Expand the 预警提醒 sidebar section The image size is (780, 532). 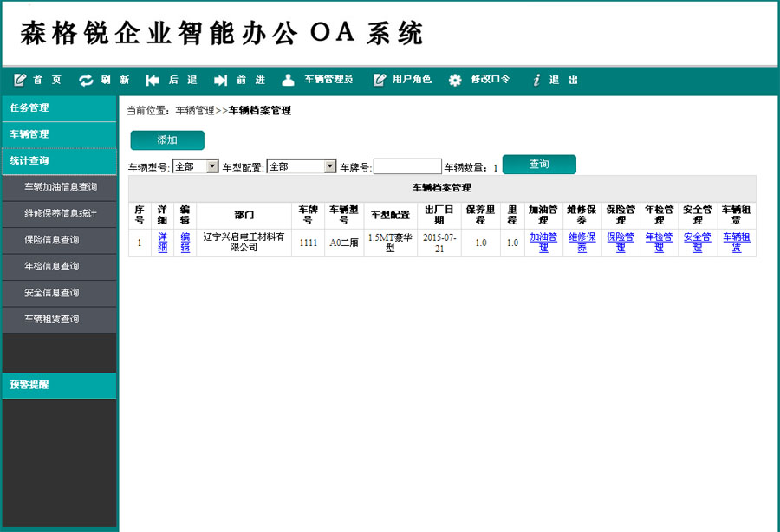click(59, 385)
